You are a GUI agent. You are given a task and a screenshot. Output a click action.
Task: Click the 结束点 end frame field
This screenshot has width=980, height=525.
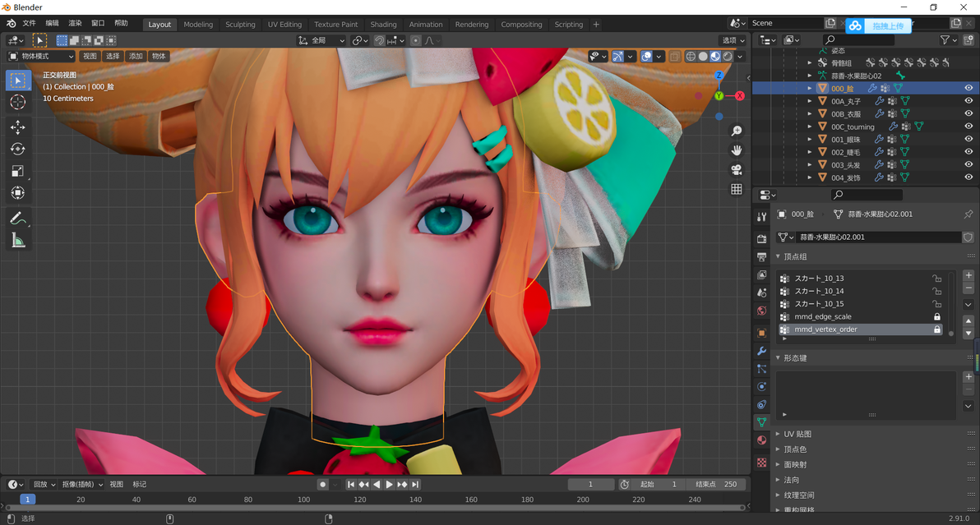[x=715, y=485]
